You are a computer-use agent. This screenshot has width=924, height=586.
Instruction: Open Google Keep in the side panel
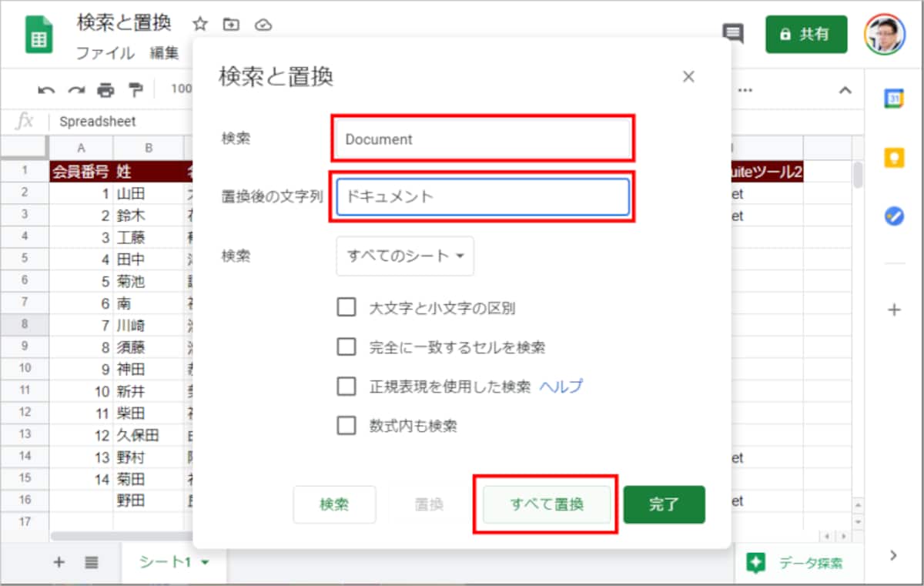[x=893, y=158]
